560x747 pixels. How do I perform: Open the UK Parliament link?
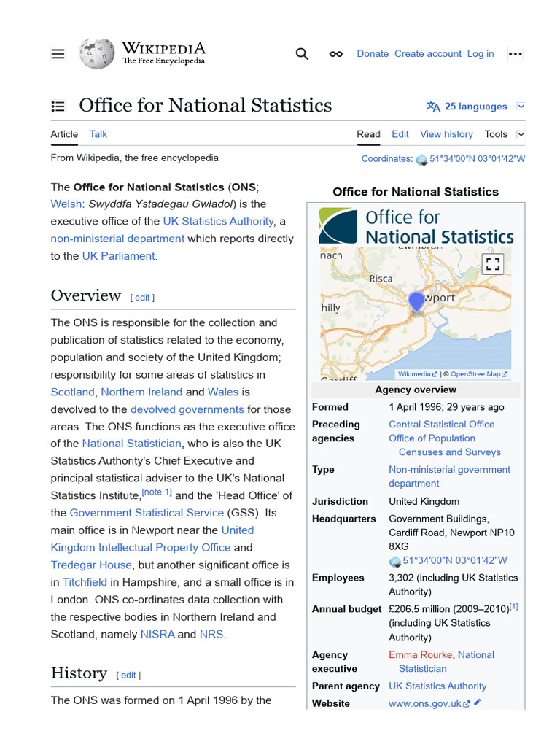[x=119, y=256]
